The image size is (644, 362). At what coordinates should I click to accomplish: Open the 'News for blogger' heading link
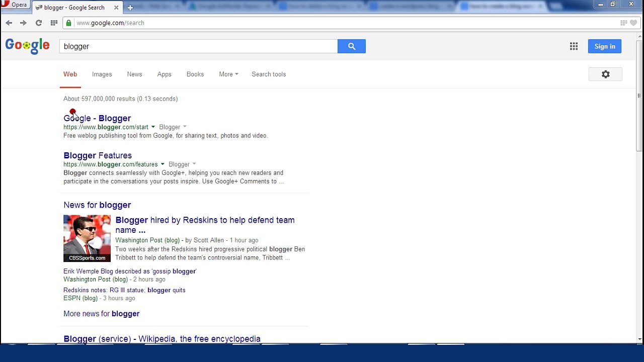point(97,205)
